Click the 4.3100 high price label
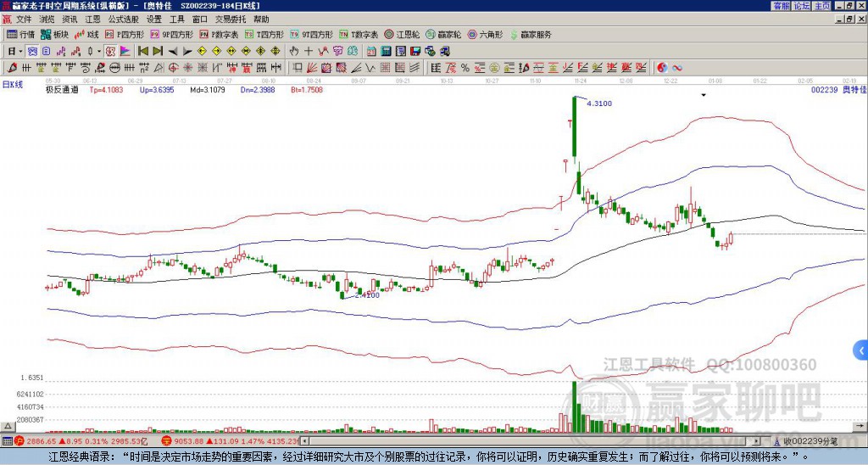The image size is (868, 465). pos(599,104)
